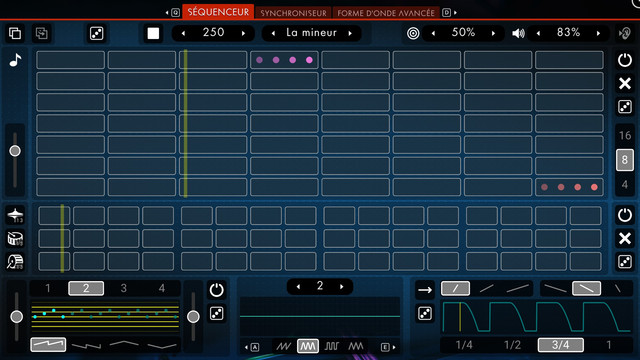Increase the waveform value 2
The image size is (640, 360).
tap(342, 287)
